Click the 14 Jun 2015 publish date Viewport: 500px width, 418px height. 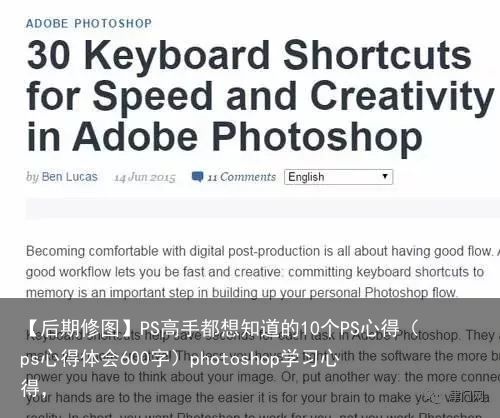[145, 177]
